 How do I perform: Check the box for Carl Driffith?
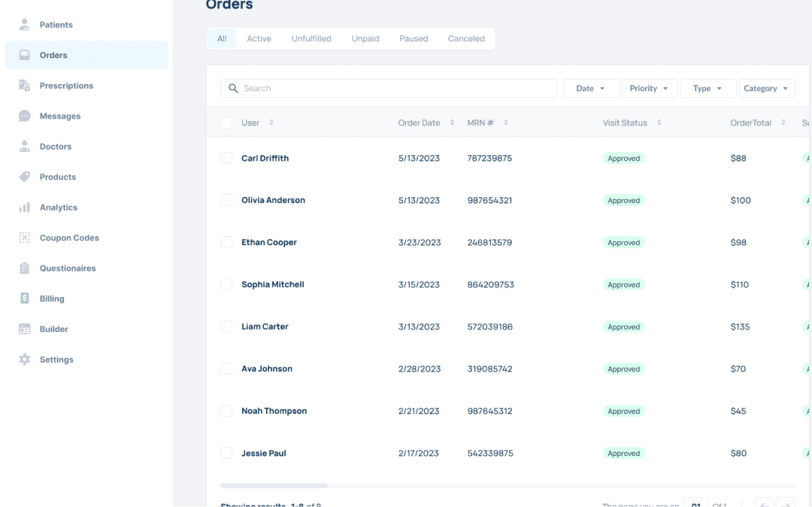click(226, 158)
